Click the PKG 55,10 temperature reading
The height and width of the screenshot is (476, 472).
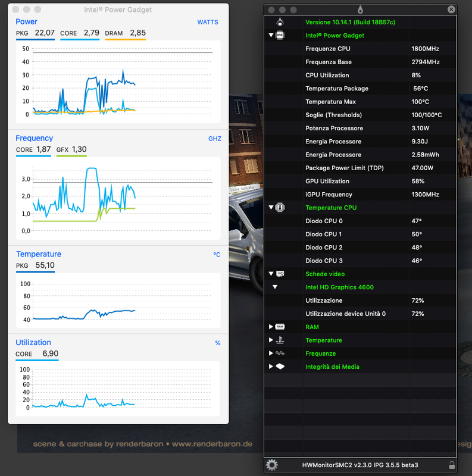35,265
